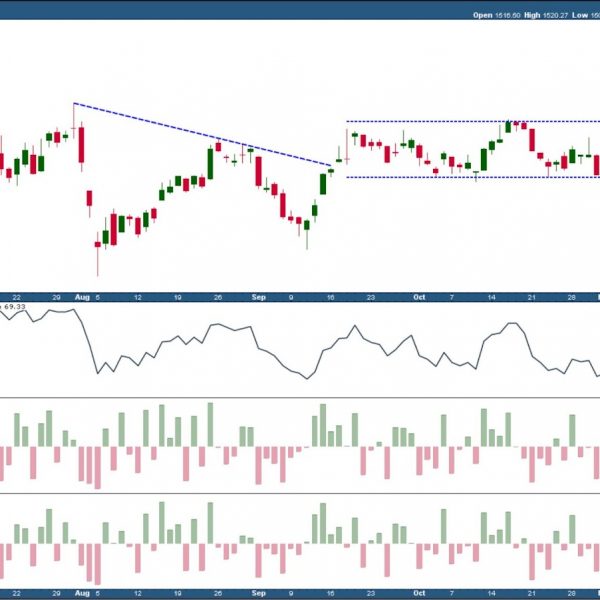Select the upper dashed resistance line
Screen dimensions: 600x600
click(473, 122)
